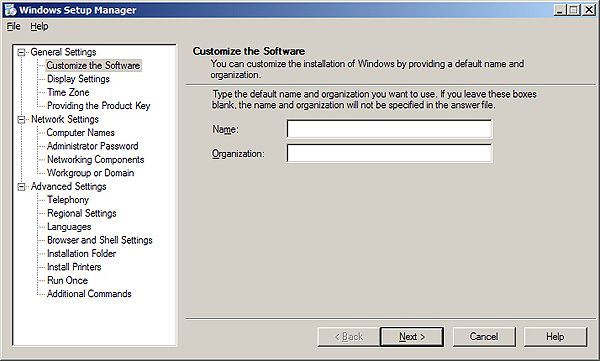Open Administrator Password settings

pos(93,146)
